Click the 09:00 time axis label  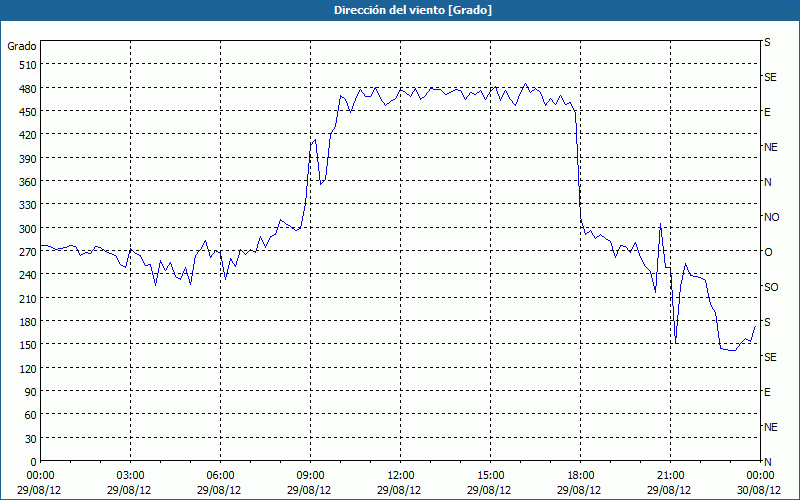pyautogui.click(x=310, y=476)
